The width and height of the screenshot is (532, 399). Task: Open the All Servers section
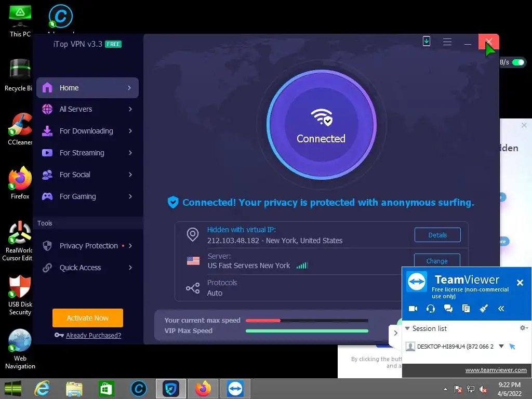[x=87, y=109]
